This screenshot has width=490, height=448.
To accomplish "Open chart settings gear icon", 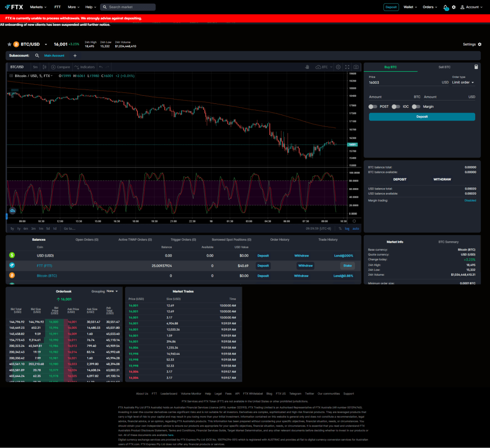I will click(x=338, y=67).
